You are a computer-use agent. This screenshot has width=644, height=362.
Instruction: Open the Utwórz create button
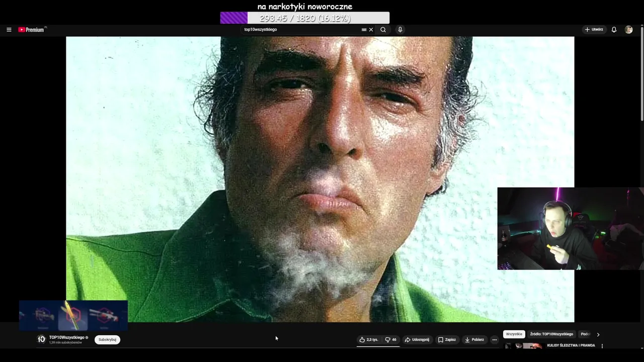[x=594, y=30]
